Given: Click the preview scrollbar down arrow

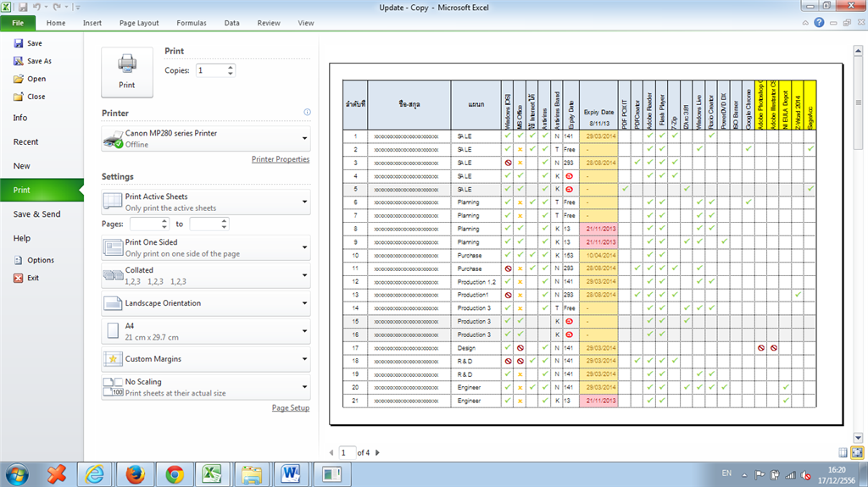Looking at the screenshot, I should click(x=858, y=438).
